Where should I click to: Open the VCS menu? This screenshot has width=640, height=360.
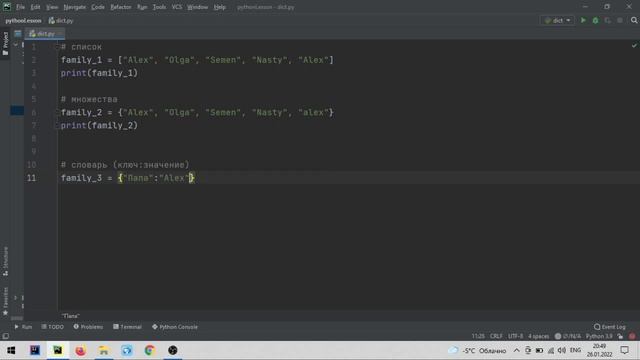click(177, 7)
